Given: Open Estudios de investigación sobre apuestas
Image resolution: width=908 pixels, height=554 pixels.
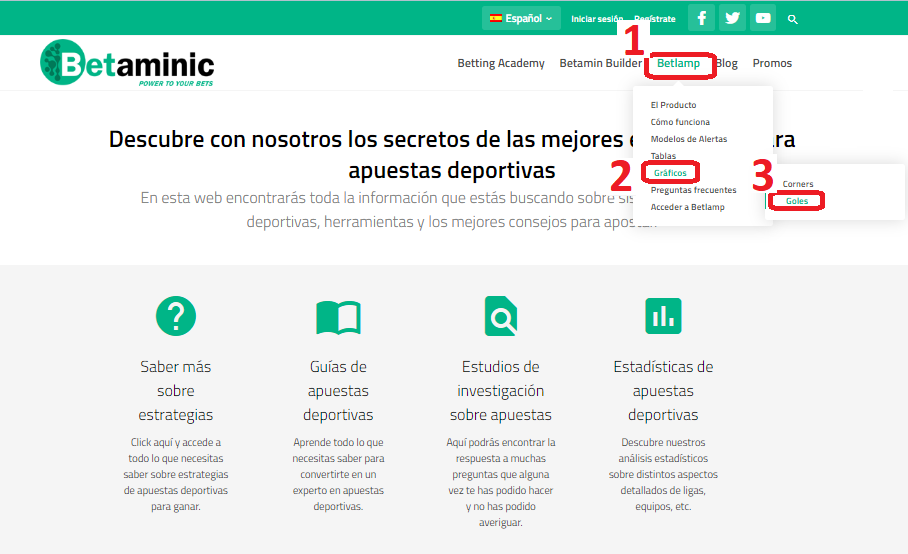Looking at the screenshot, I should coord(501,391).
